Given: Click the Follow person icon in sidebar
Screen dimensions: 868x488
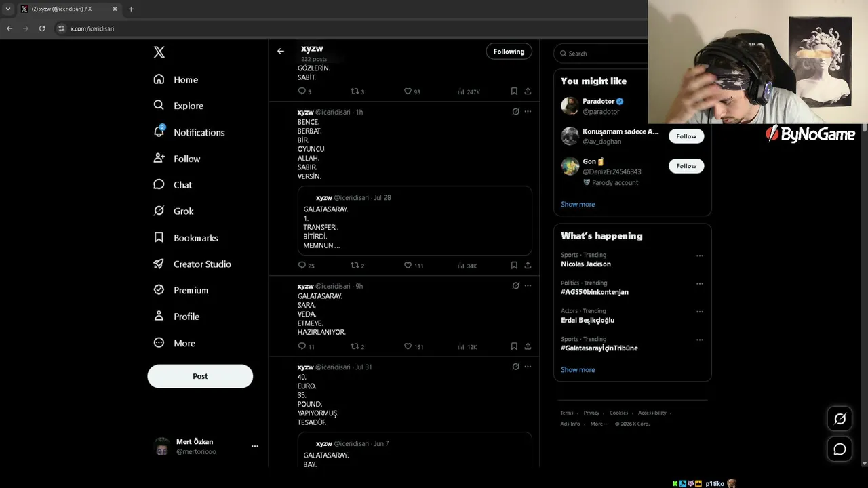Looking at the screenshot, I should [159, 159].
